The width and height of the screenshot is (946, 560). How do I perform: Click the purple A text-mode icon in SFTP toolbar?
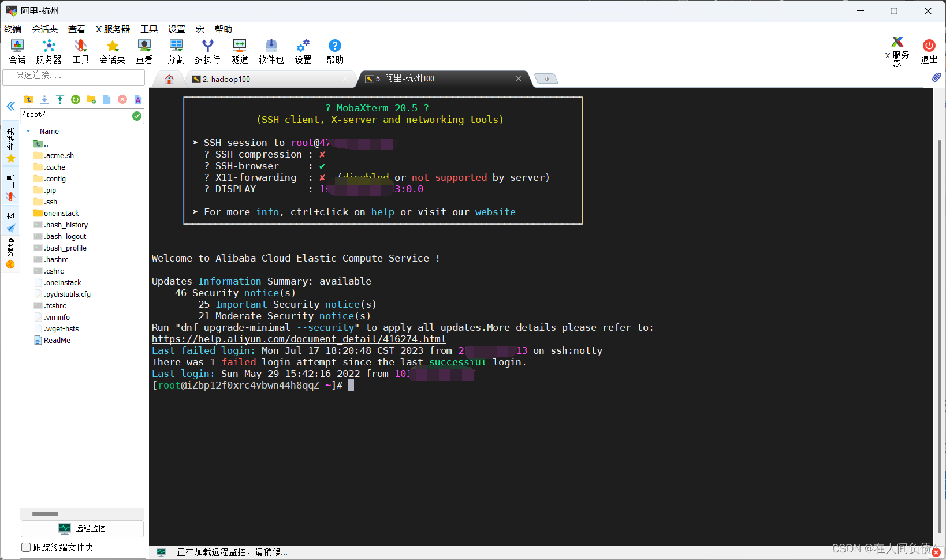[138, 99]
